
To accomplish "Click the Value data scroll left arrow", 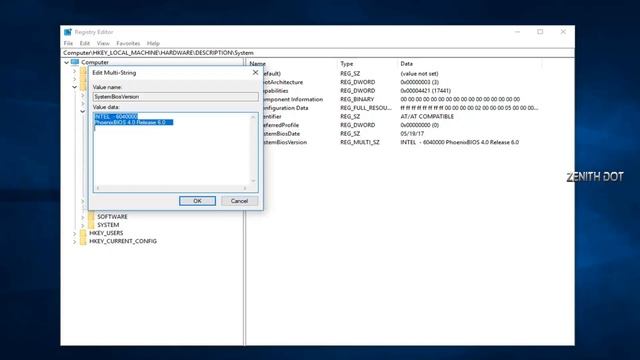I will coord(98,188).
